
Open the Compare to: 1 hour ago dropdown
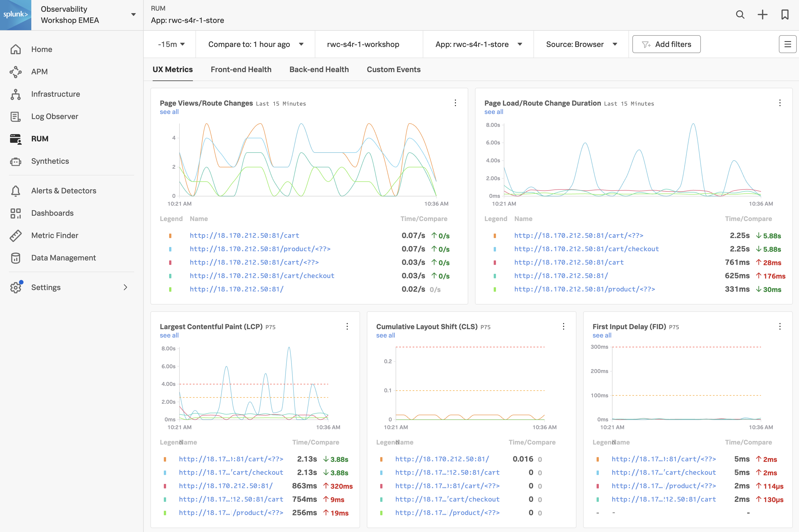(256, 44)
